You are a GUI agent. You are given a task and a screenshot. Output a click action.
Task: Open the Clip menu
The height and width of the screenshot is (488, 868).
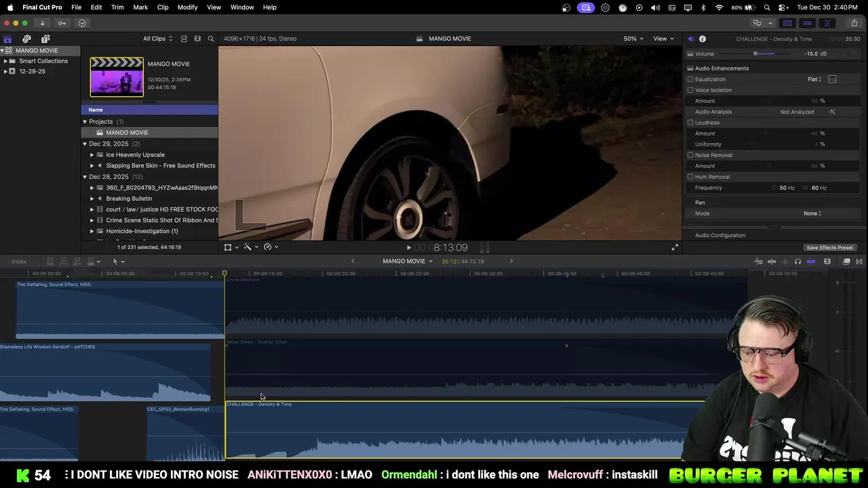[x=163, y=7]
